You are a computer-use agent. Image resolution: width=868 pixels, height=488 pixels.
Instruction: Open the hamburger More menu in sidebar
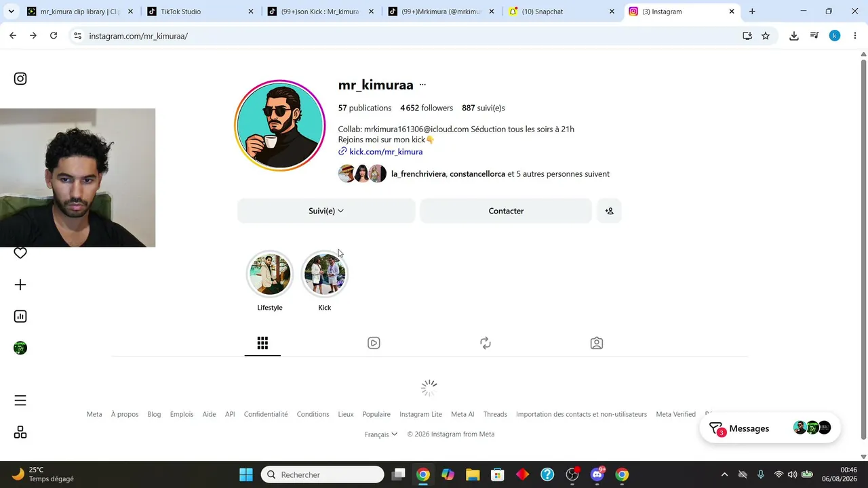coord(20,401)
